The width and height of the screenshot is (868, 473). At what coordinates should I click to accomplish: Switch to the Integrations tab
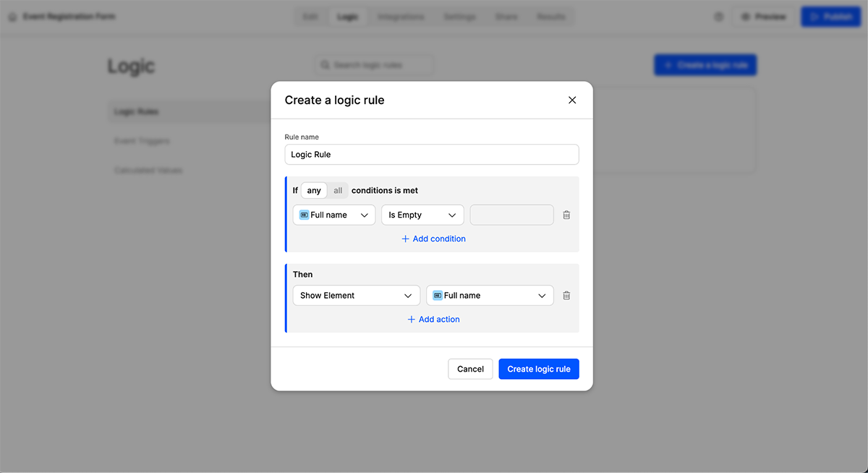click(x=401, y=17)
